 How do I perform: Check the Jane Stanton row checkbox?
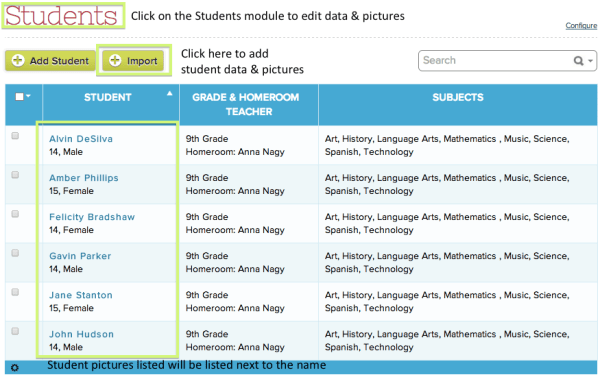pos(15,292)
